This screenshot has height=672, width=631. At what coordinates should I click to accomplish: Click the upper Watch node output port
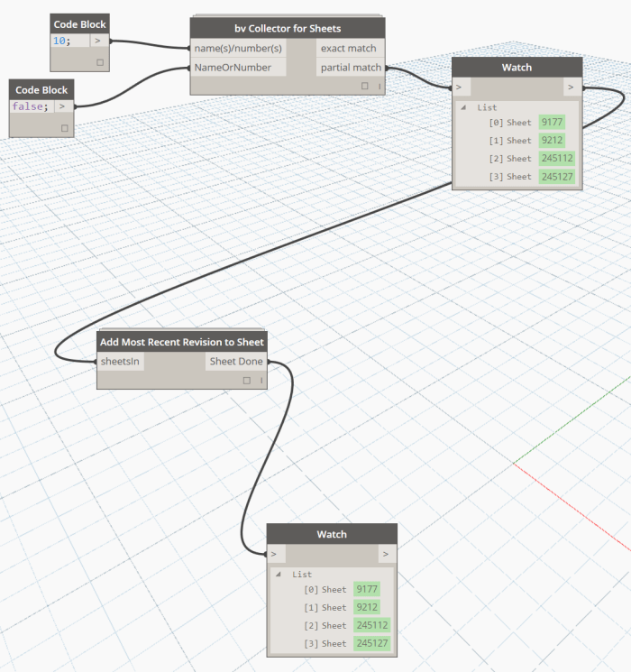coord(572,87)
